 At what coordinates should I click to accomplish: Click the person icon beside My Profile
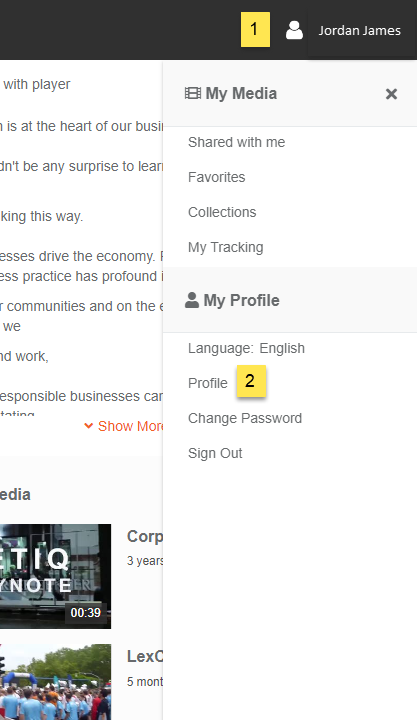click(x=192, y=300)
